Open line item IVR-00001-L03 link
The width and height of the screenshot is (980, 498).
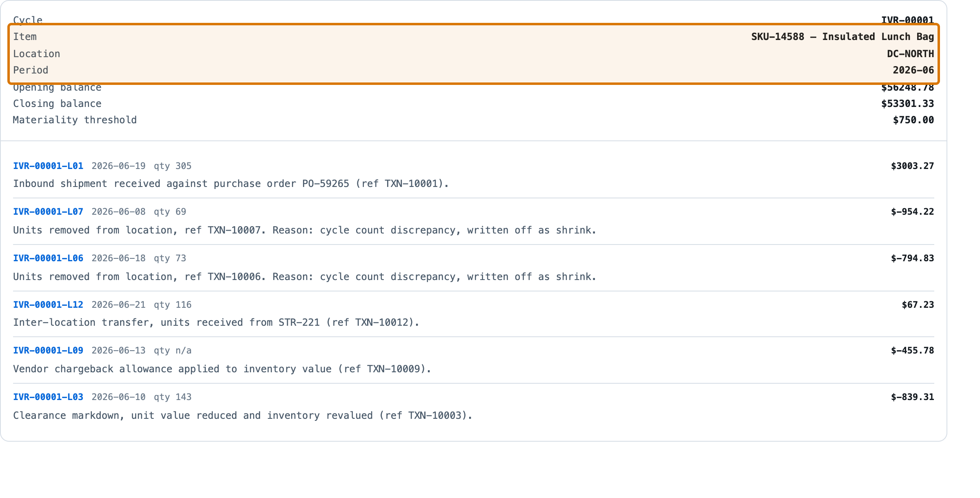pos(48,397)
